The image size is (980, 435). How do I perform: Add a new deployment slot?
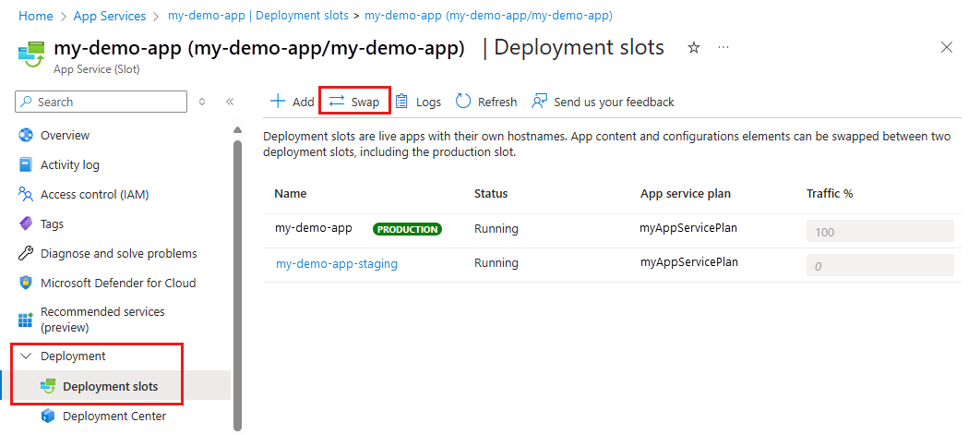292,102
